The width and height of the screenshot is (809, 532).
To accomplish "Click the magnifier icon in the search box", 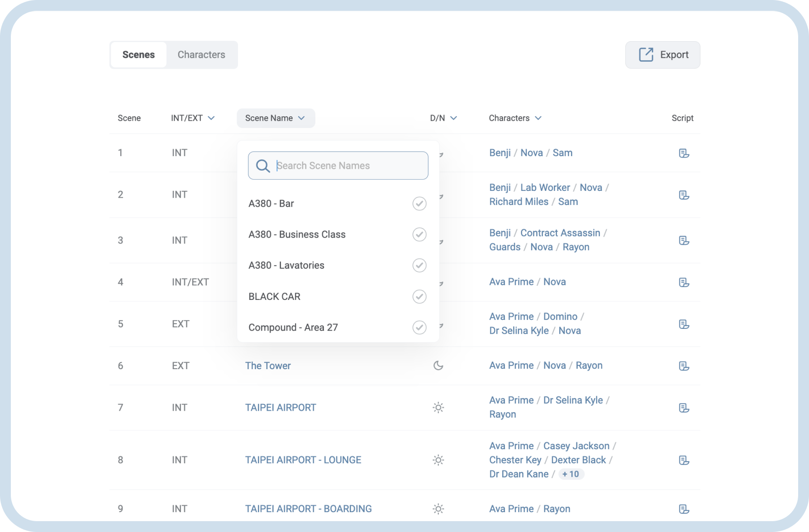I will (x=262, y=166).
